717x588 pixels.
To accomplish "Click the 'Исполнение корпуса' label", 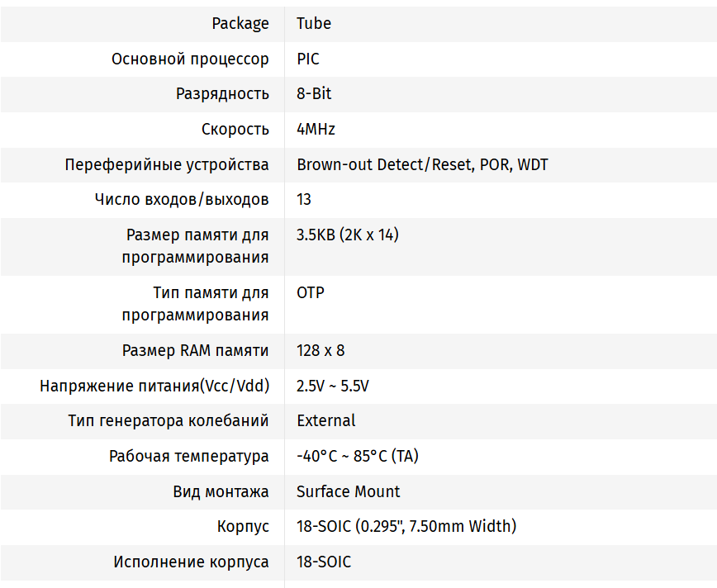I will 191,562.
